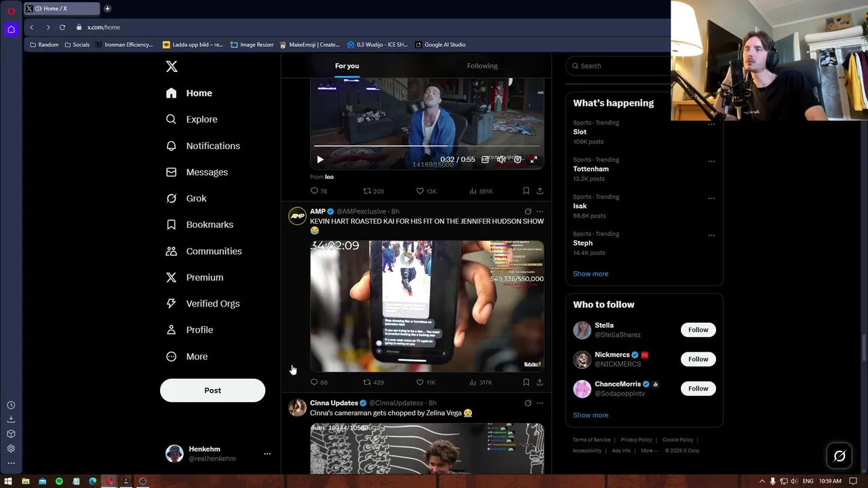Open options for Isak trend
This screenshot has width=868, height=488.
click(x=711, y=198)
